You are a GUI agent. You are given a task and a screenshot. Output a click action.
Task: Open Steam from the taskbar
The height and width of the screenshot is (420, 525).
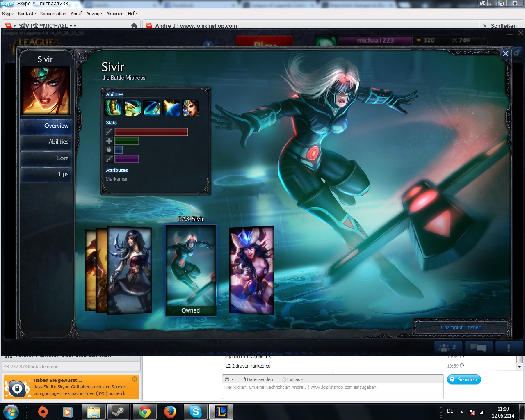[x=119, y=411]
